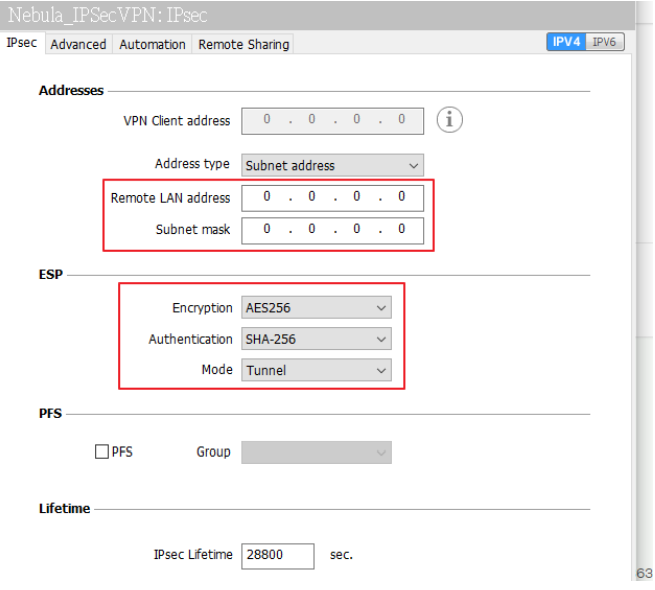The width and height of the screenshot is (655, 590).
Task: Expand the Encryption AES256 dropdown
Action: [x=316, y=308]
